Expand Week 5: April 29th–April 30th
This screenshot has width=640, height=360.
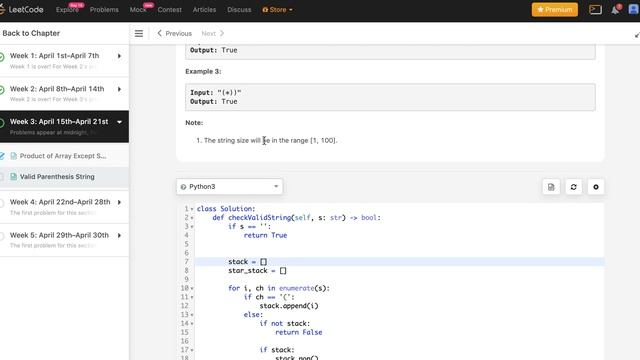click(x=119, y=236)
